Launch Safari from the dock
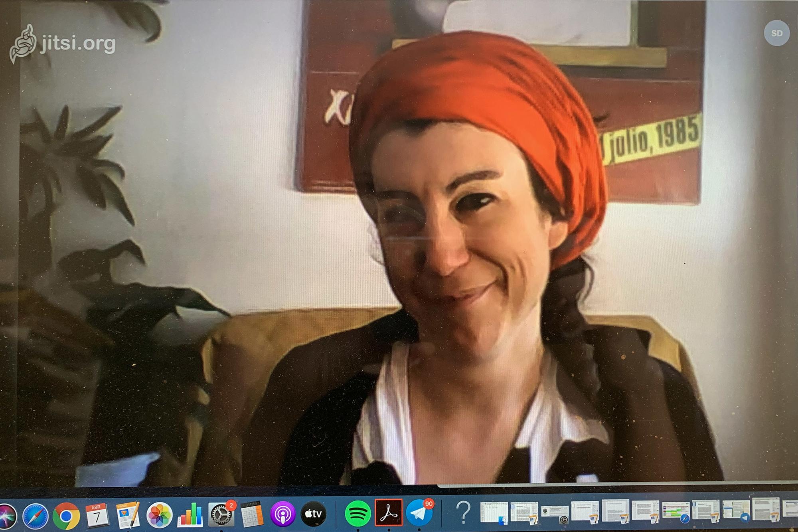Viewport: 798px width, 532px height. tap(35, 515)
